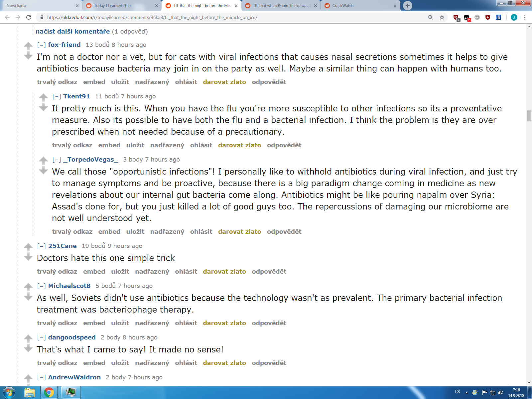Open the Chrome menu with three dots

pyautogui.click(x=525, y=17)
